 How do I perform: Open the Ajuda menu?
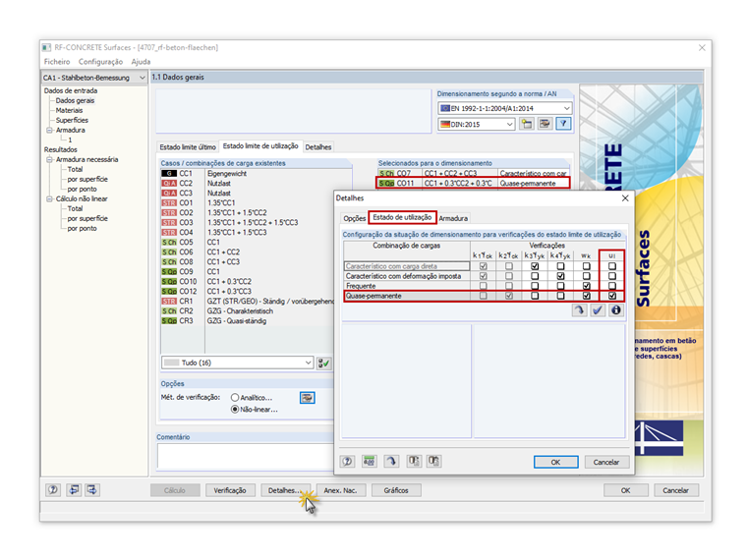coord(141,62)
